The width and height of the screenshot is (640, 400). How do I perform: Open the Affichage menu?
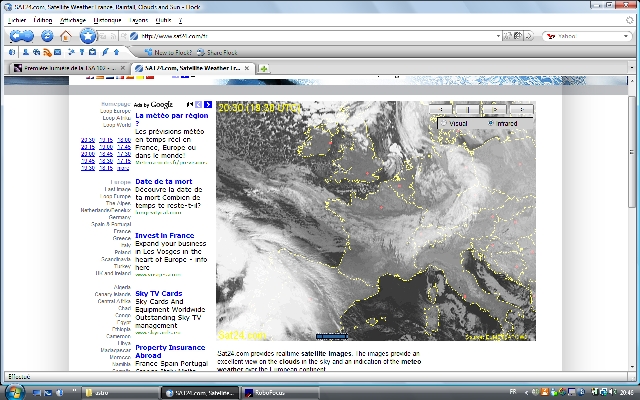(x=73, y=20)
